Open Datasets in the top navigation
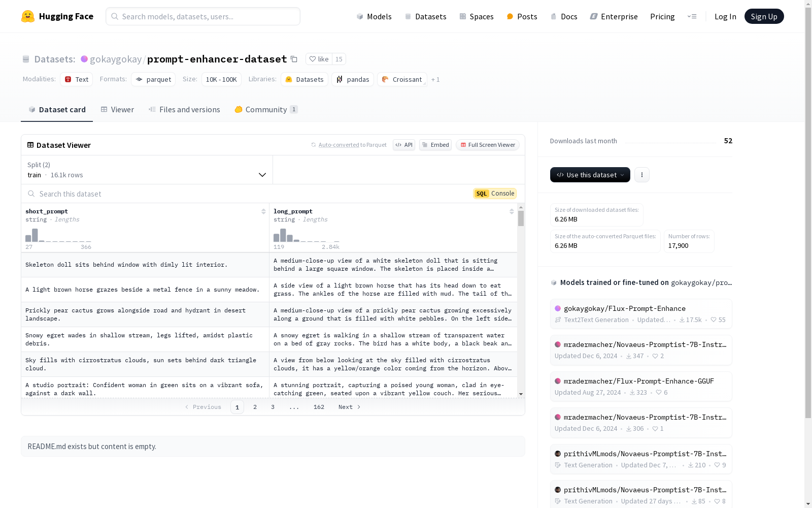 (425, 16)
